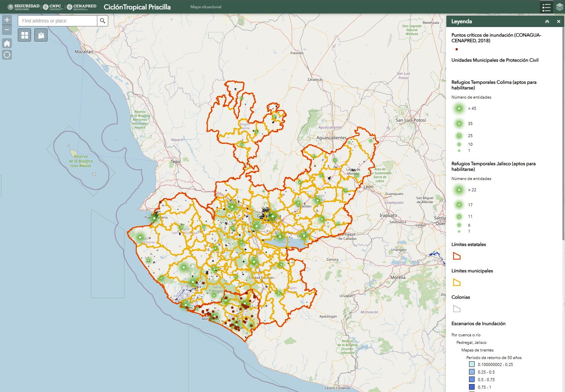Viewport: 565px width, 392px height.
Task: Click the Colonias gray polygon symbol
Action: (x=457, y=309)
